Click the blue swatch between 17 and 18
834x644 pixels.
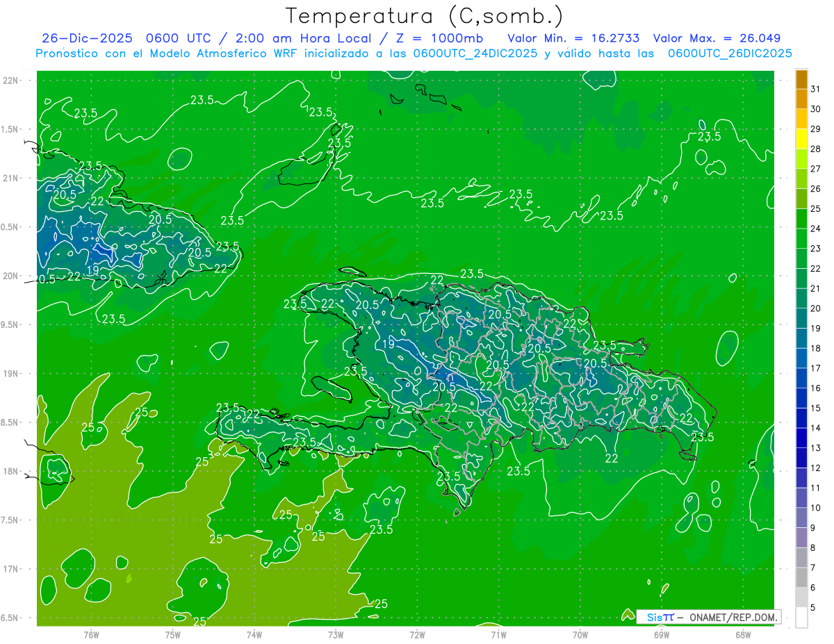point(801,358)
